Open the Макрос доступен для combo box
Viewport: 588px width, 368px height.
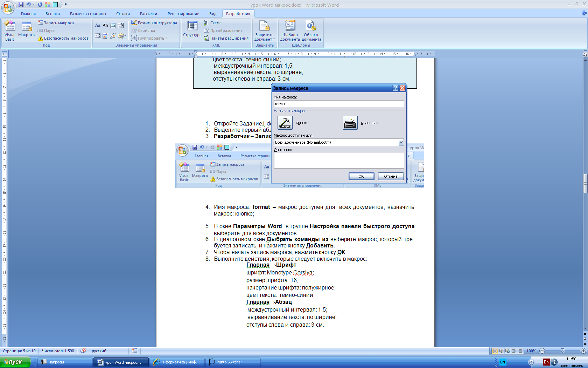(339, 142)
